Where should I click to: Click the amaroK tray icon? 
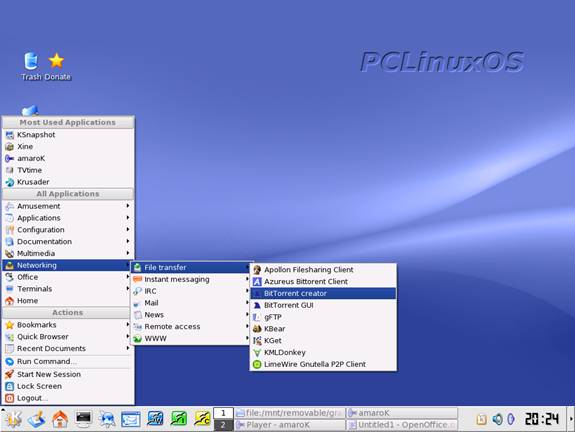pyautogui.click(x=511, y=419)
